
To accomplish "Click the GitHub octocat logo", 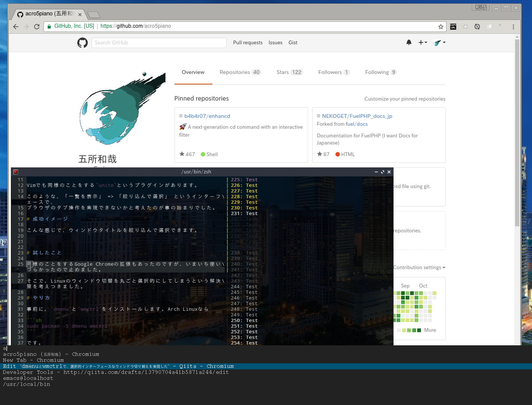I will (83, 42).
